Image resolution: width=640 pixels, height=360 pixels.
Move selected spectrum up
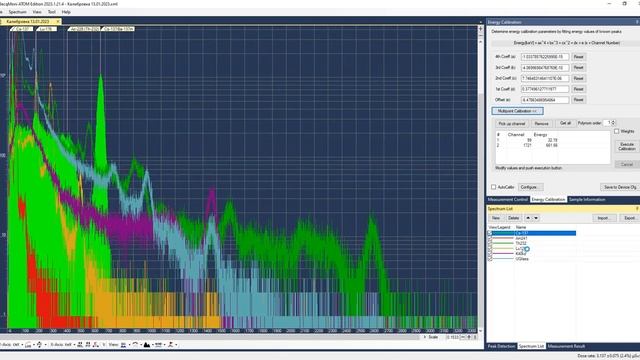coord(528,218)
